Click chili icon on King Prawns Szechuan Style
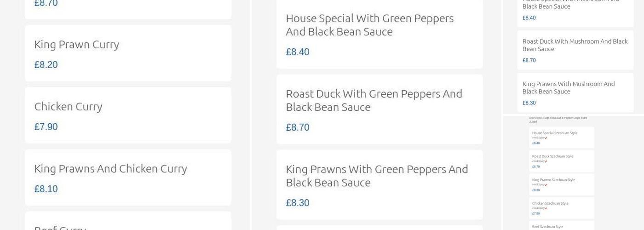 click(x=546, y=185)
